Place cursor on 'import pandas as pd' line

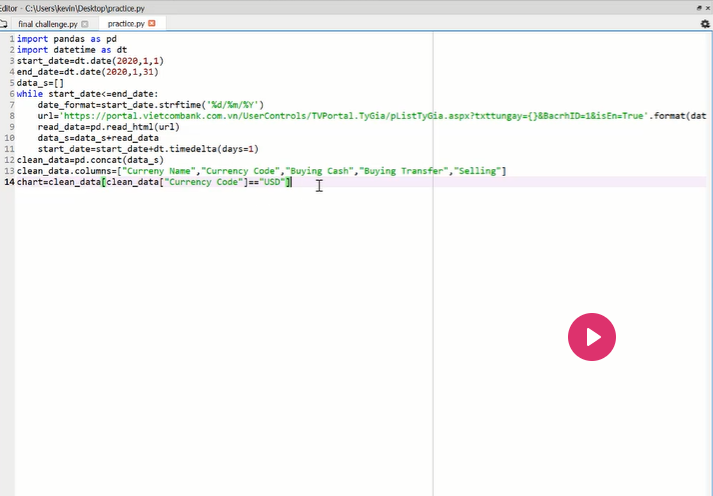[x=67, y=39]
